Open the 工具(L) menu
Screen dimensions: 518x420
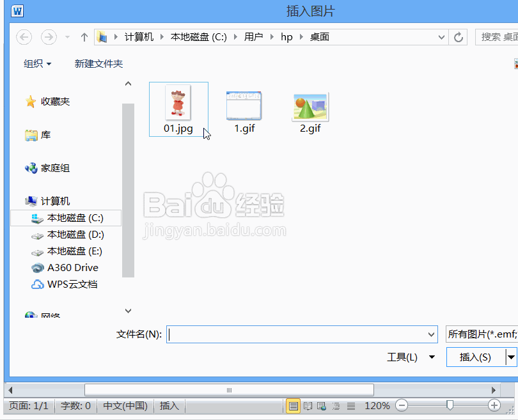(411, 357)
